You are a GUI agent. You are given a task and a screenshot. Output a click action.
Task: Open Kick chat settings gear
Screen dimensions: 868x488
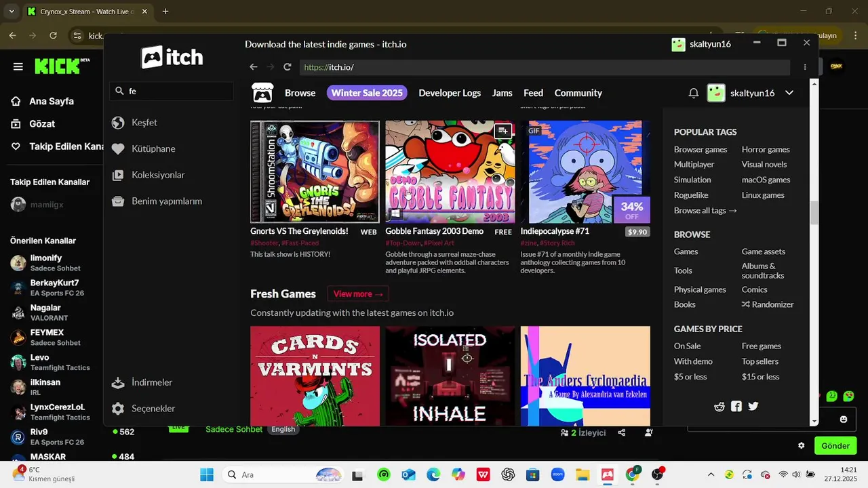[802, 446]
